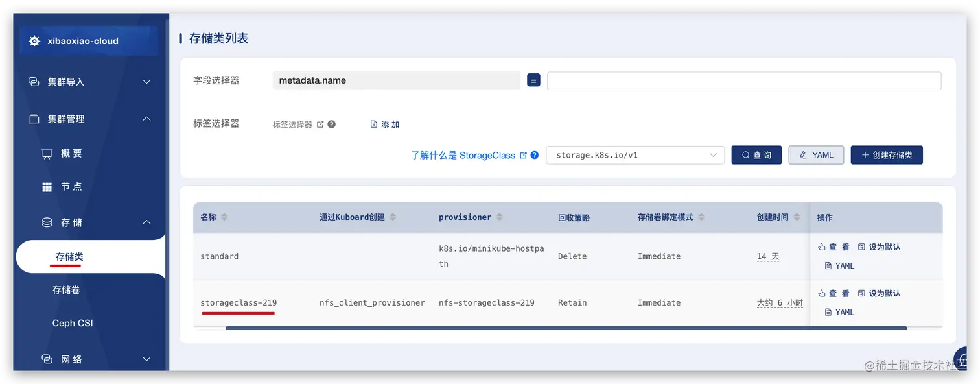Click the standard storage class name

pos(220,256)
